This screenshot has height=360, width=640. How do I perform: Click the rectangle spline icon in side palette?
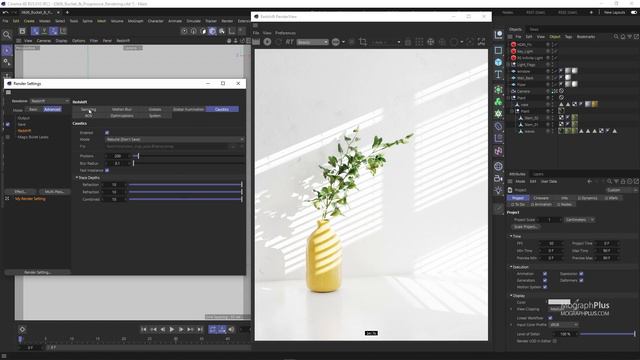point(498,50)
